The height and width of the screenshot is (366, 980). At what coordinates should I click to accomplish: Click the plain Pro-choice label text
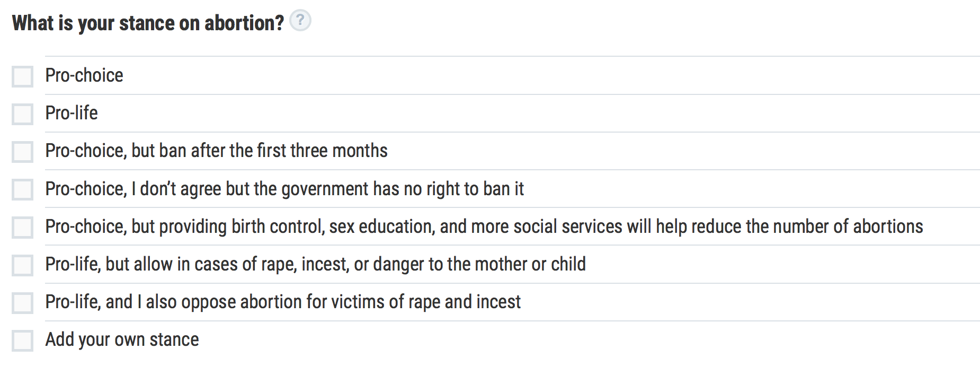[84, 75]
